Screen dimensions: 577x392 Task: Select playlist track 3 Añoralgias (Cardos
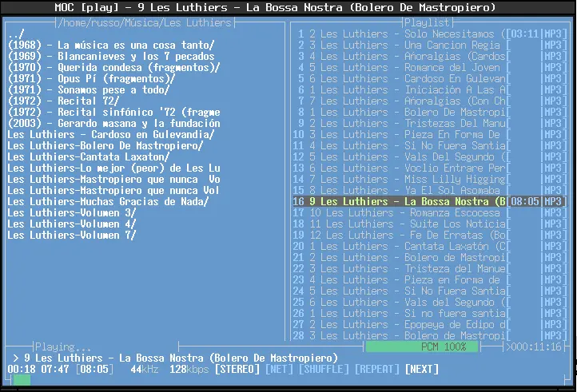pyautogui.click(x=429, y=56)
